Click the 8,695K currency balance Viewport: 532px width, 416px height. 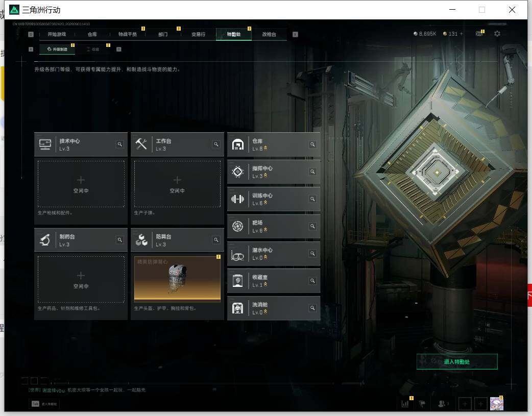(x=425, y=34)
